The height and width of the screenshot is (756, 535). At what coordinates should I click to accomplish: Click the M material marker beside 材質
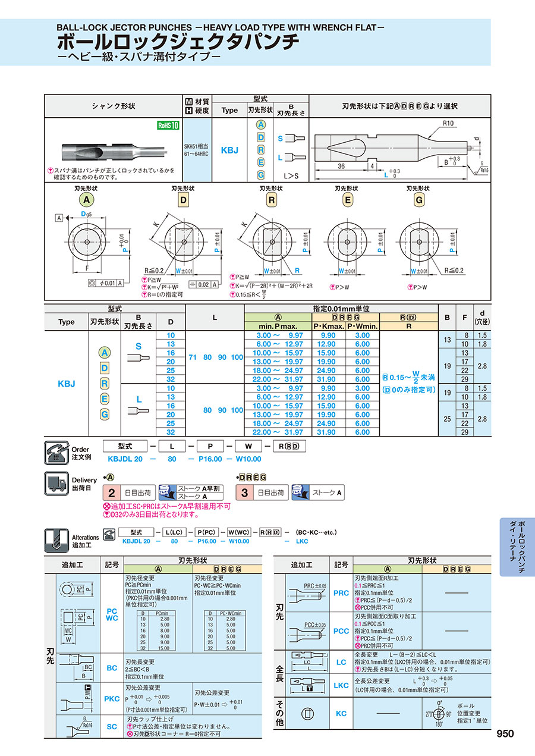[189, 102]
